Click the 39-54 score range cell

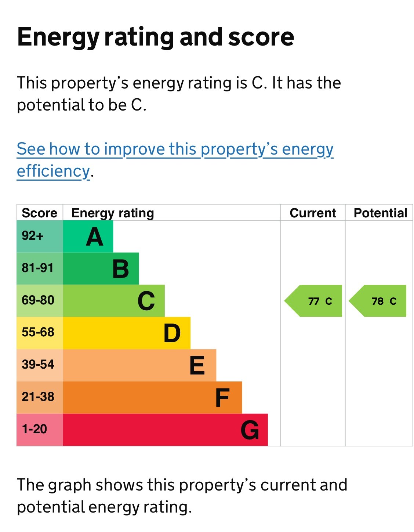40,365
